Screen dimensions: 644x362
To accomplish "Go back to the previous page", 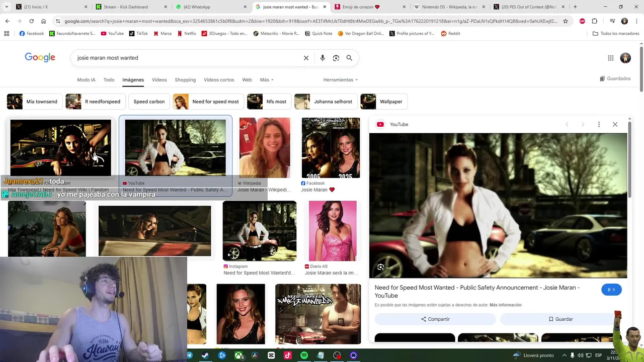I will coord(7,21).
